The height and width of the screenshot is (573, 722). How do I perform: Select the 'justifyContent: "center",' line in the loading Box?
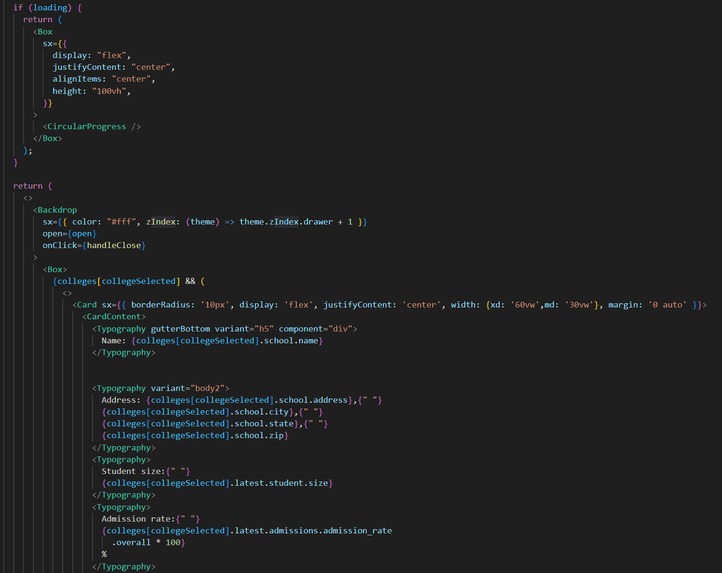113,67
